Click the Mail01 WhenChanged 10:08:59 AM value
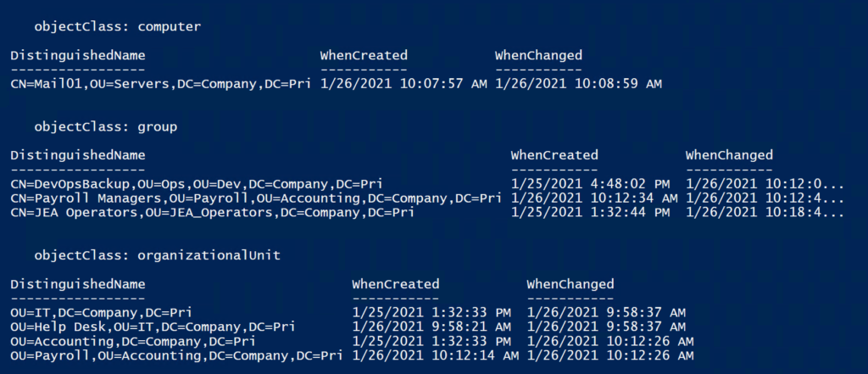 tap(578, 84)
